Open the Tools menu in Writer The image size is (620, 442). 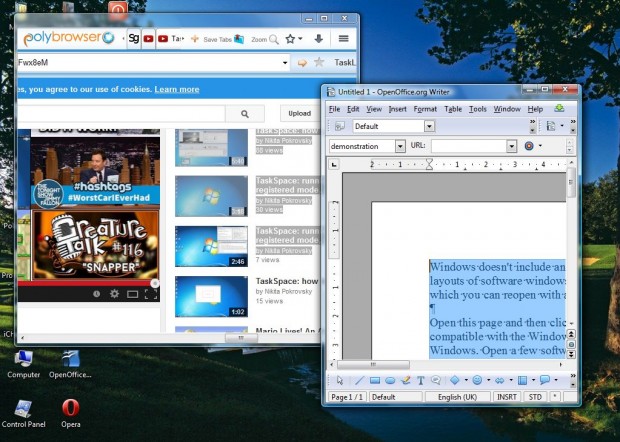(x=478, y=109)
